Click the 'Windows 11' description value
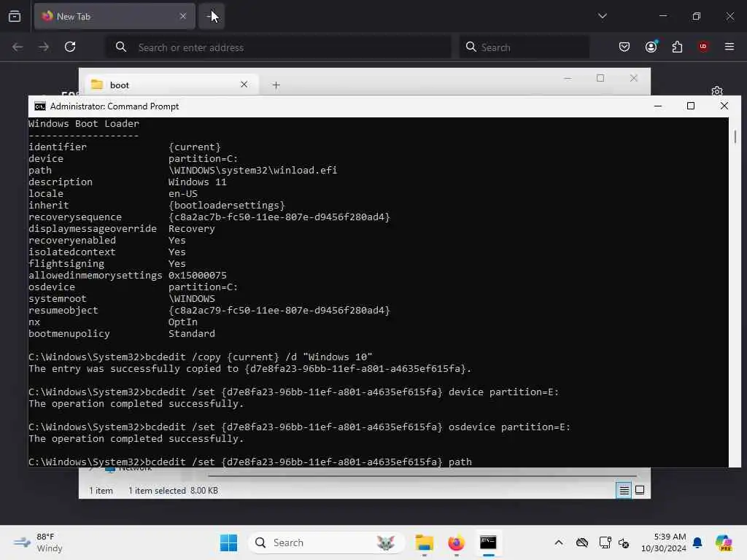747x560 pixels. (x=197, y=182)
